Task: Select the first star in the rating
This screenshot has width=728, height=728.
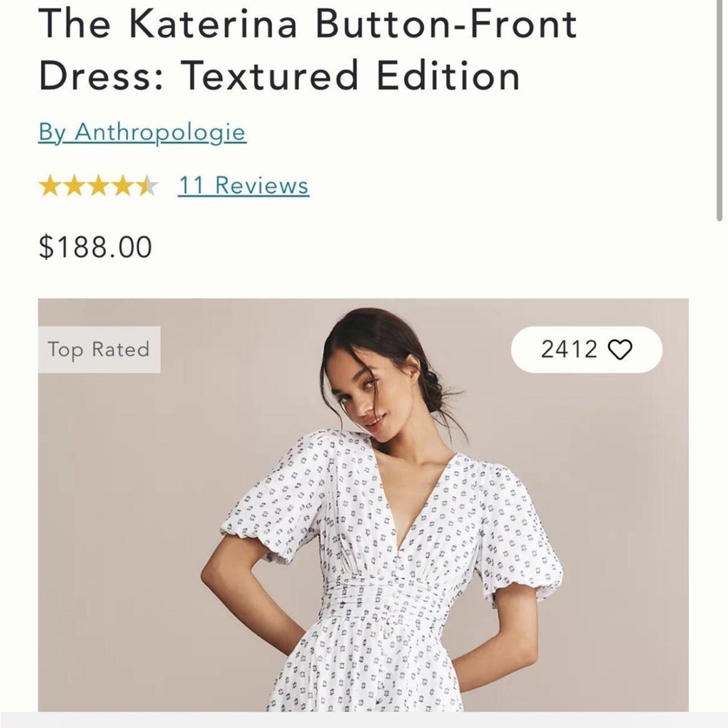Action: click(x=51, y=185)
